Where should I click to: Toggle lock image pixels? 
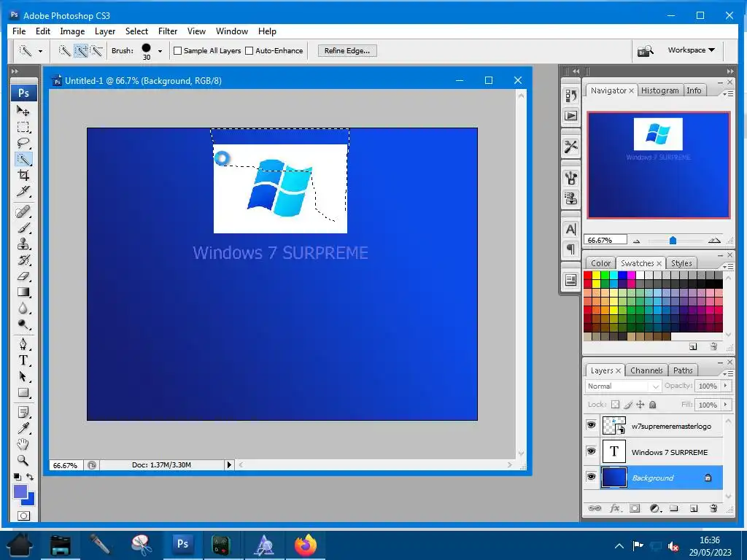(628, 405)
